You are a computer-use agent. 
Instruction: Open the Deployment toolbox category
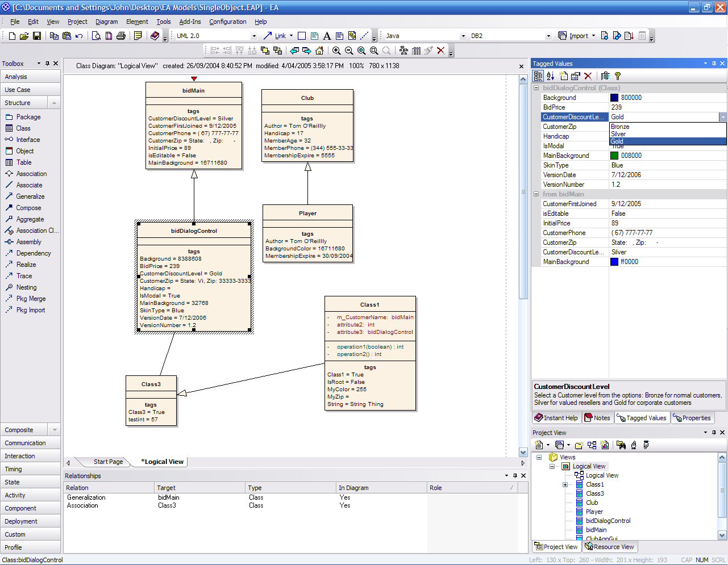tap(30, 521)
